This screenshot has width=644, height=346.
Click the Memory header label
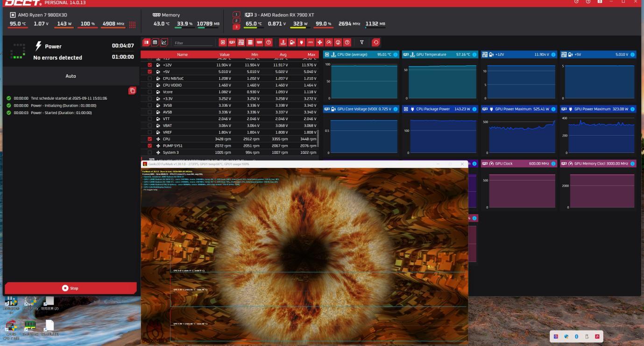click(x=171, y=15)
